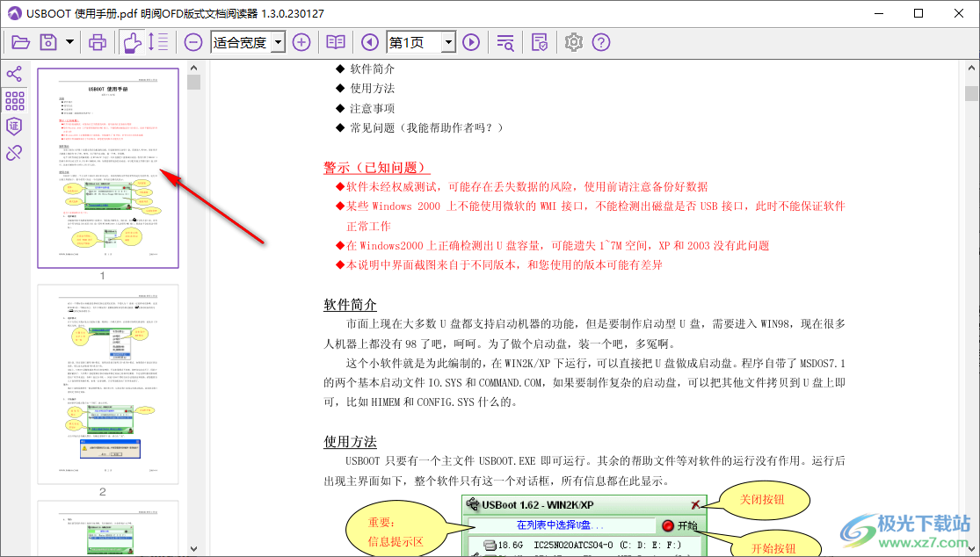Image resolution: width=980 pixels, height=557 pixels.
Task: Show the outline panel in sidebar
Action: tap(14, 75)
